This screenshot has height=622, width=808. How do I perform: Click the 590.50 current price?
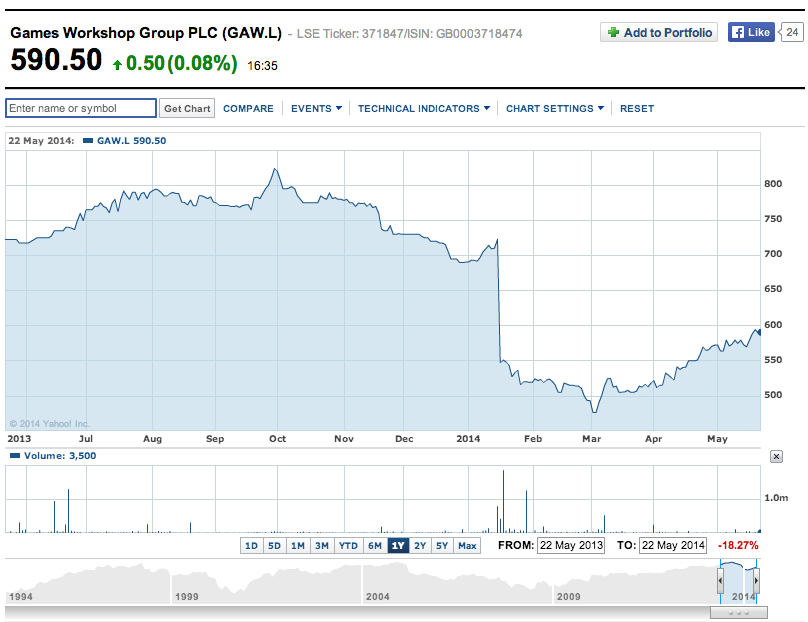56,60
